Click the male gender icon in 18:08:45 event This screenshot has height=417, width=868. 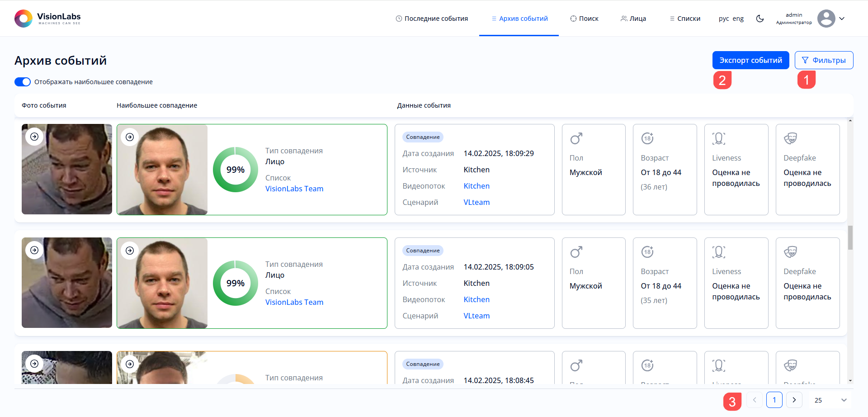pos(576,365)
